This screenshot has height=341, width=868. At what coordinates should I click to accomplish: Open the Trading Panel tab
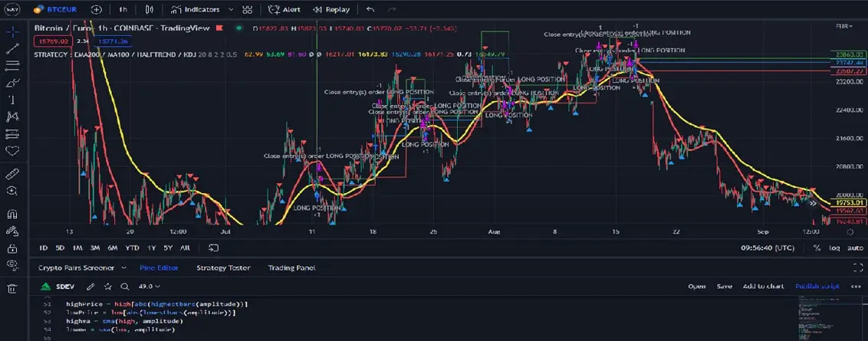point(291,268)
